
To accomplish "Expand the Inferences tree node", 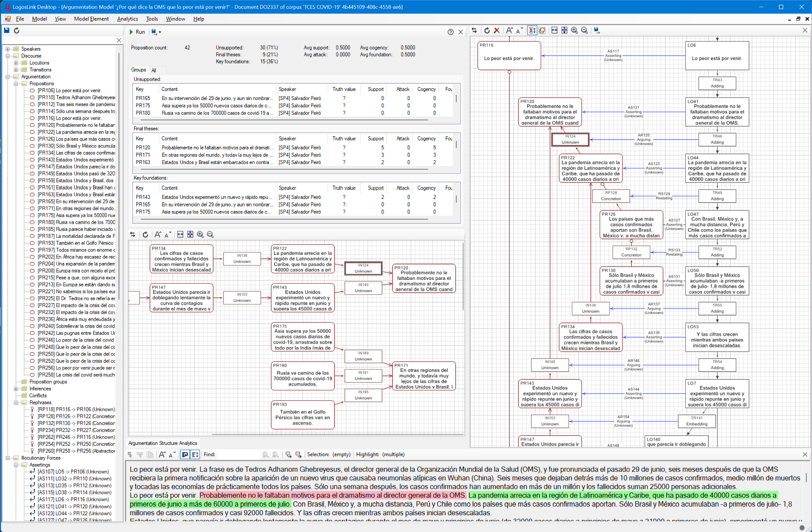I will tap(16, 389).
